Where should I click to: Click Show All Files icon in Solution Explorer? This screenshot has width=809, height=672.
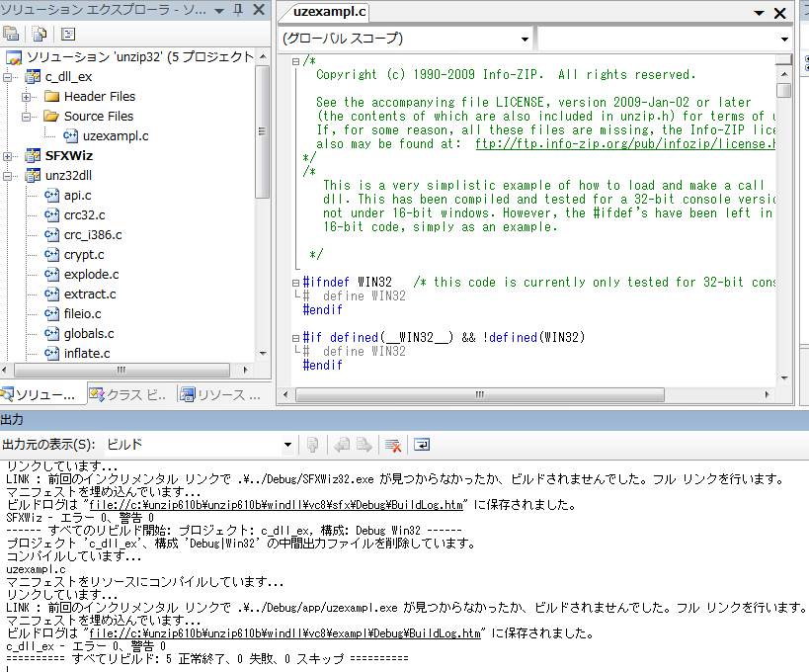[40, 34]
